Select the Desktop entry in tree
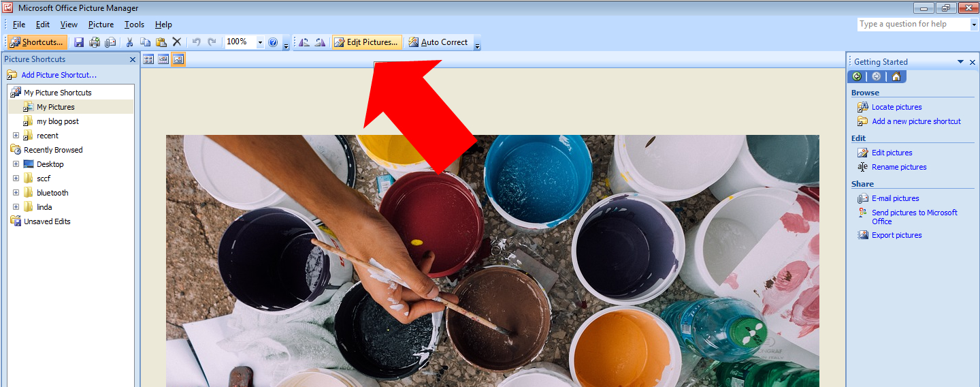 pyautogui.click(x=50, y=164)
